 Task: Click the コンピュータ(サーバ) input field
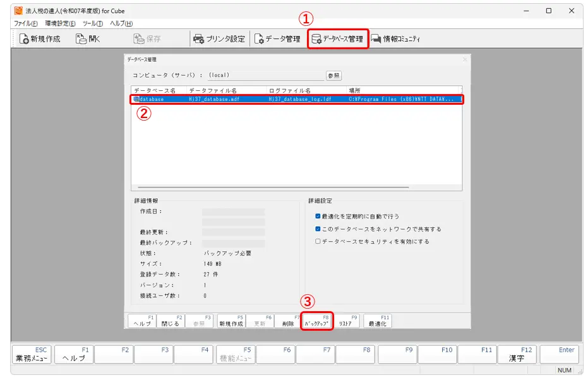(x=265, y=75)
